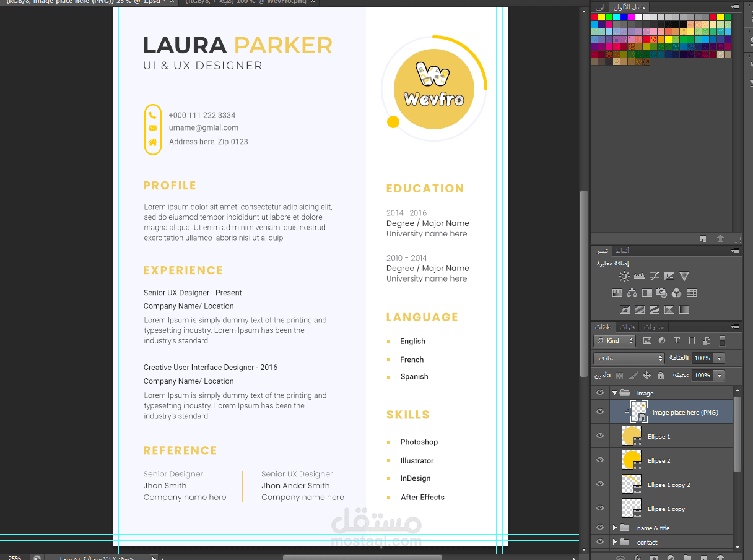Select the Ellipse 2 layer thumbnail
This screenshot has height=560, width=753.
pyautogui.click(x=631, y=460)
